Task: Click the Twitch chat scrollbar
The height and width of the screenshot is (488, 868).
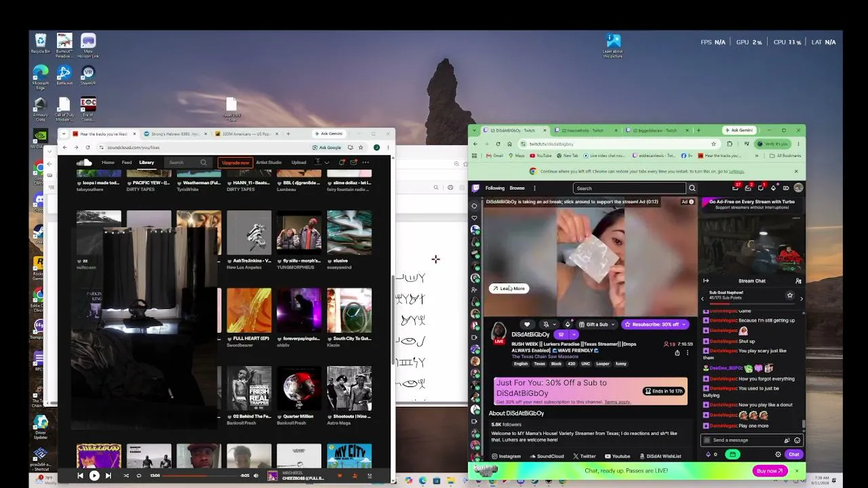Action: click(x=804, y=424)
